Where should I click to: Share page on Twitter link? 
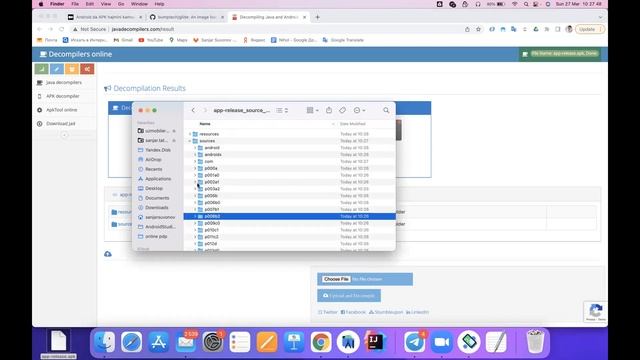(x=328, y=312)
